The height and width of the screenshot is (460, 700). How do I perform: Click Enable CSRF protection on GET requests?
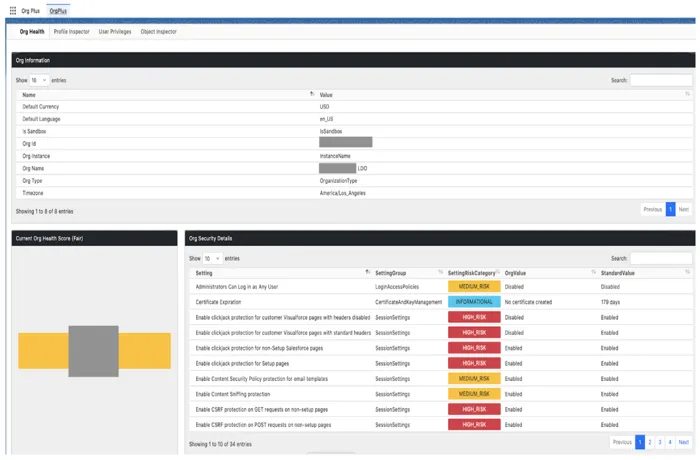tap(262, 410)
